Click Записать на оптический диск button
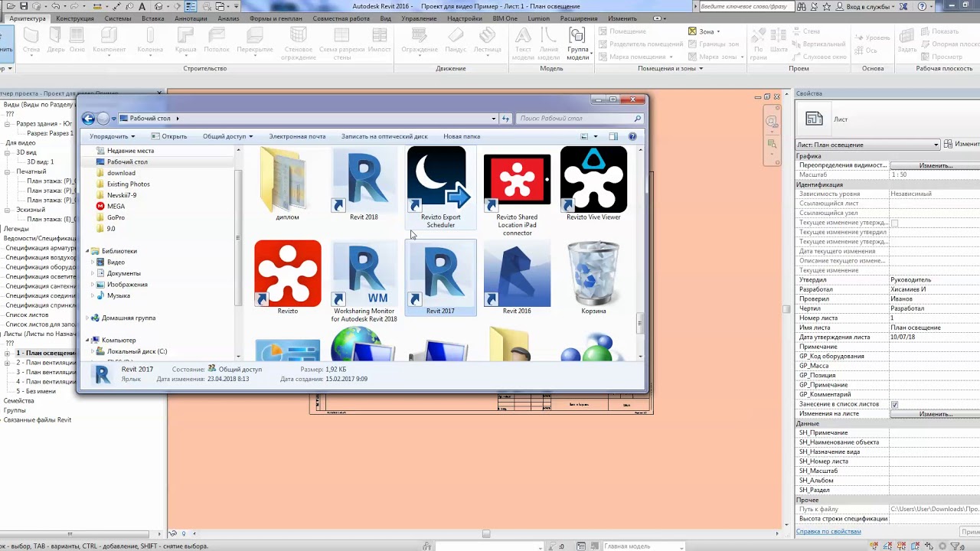This screenshot has width=980, height=551. coord(384,136)
